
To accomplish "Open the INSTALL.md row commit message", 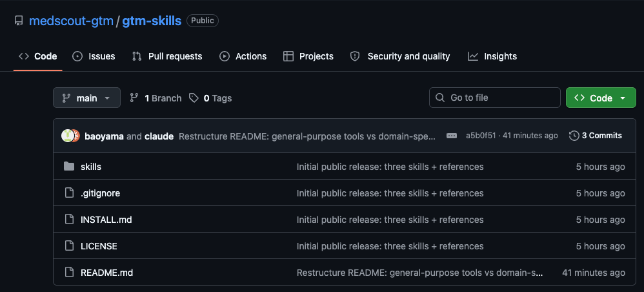I will (390, 220).
